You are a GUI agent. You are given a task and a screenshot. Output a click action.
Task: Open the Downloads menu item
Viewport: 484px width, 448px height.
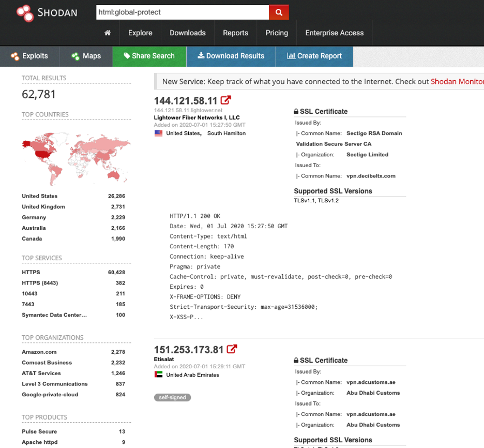pos(188,33)
